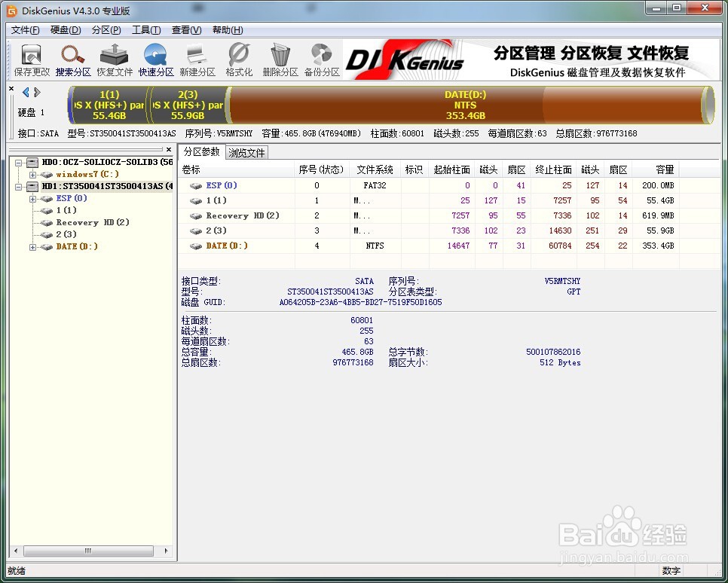The width and height of the screenshot is (728, 583).
Task: Click the total bytes value 500107862016
Action: pos(553,353)
